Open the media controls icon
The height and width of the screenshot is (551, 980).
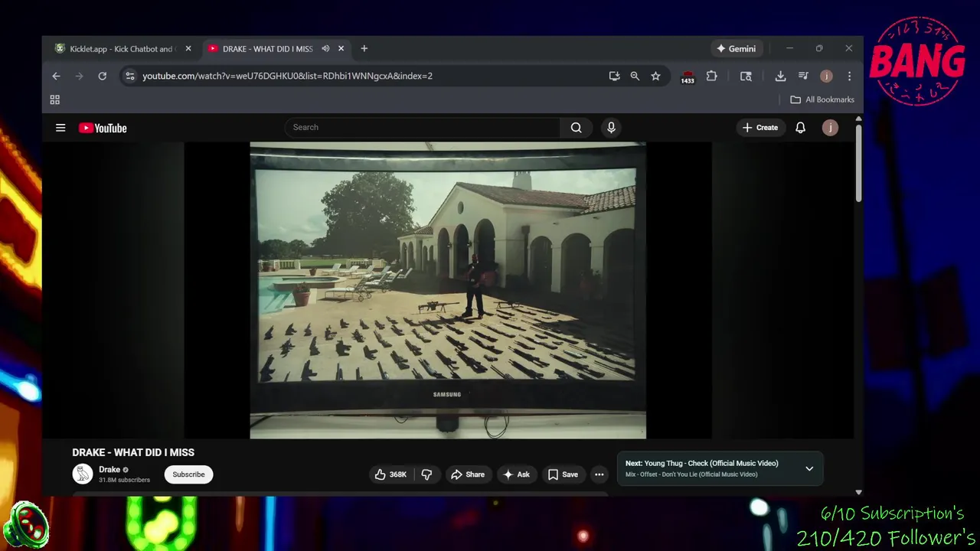tap(803, 76)
